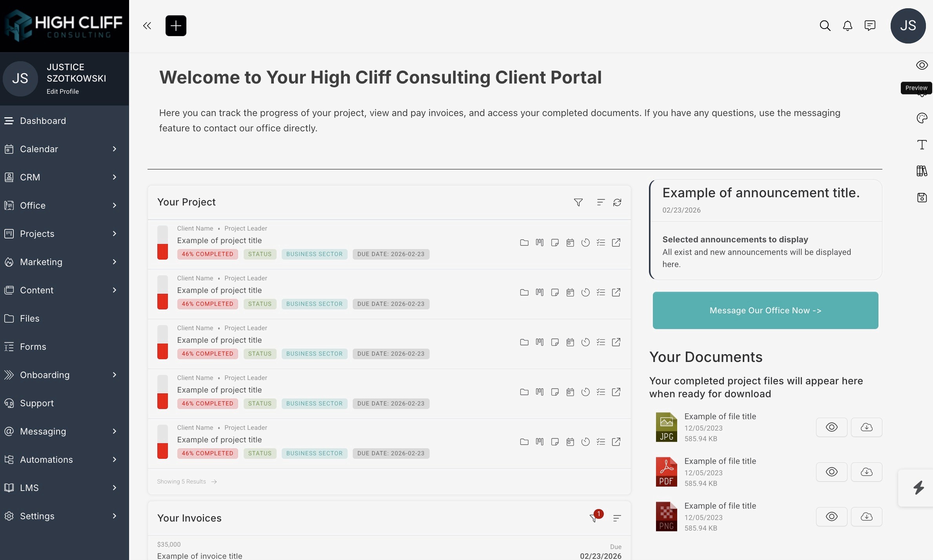Collapse the sidebar with double-chevron icon

(147, 26)
